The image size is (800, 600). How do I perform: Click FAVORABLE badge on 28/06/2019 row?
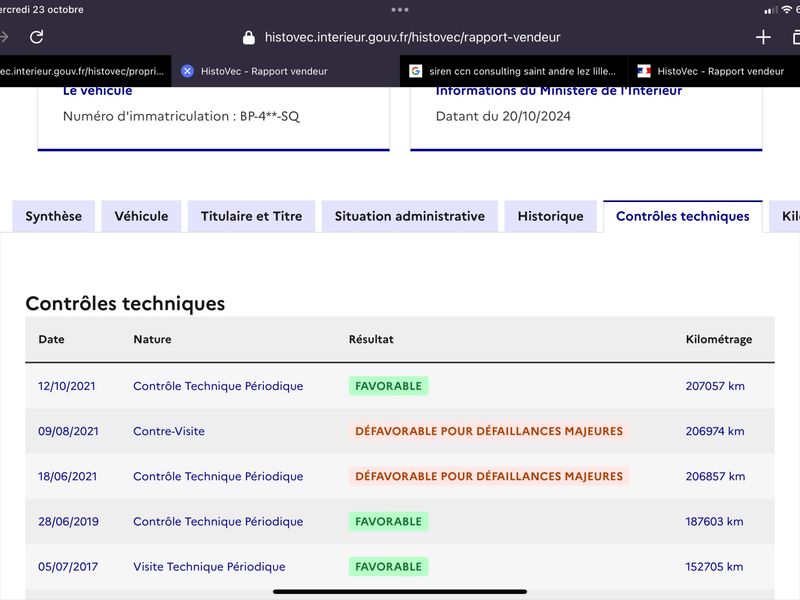pos(388,521)
